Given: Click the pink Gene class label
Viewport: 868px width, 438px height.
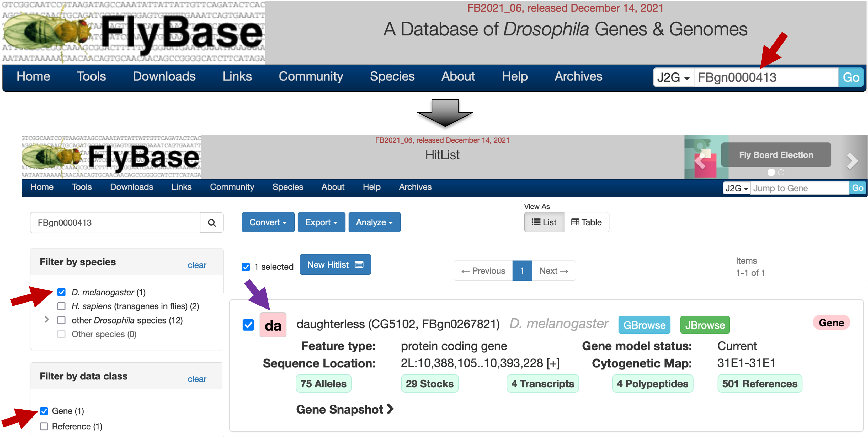Looking at the screenshot, I should pyautogui.click(x=831, y=323).
